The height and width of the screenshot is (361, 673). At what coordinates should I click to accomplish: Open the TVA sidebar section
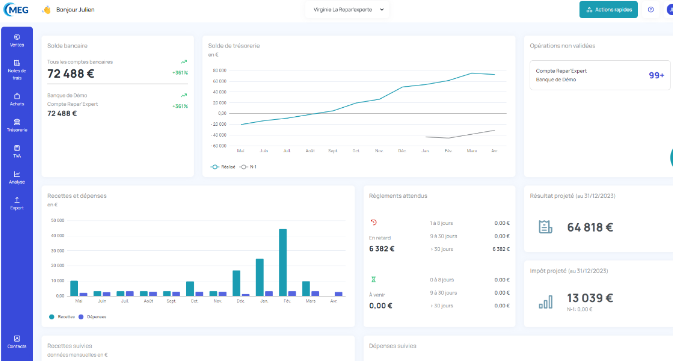[17, 152]
